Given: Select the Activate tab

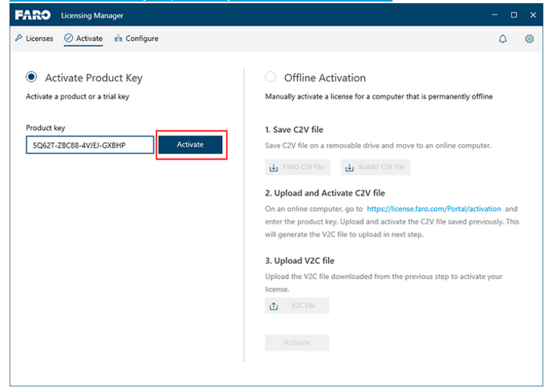Looking at the screenshot, I should pyautogui.click(x=83, y=38).
